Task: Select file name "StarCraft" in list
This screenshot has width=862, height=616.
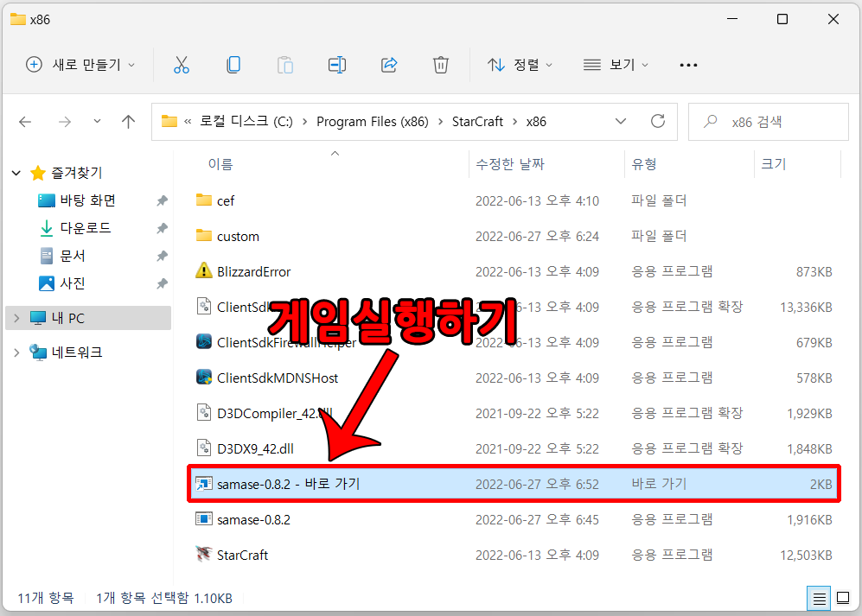Action: (242, 555)
